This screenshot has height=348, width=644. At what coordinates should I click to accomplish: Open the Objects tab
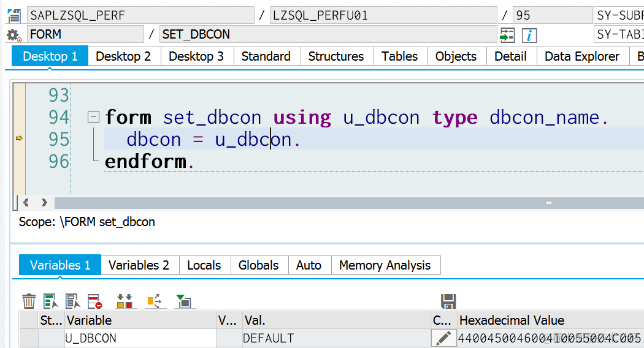point(456,56)
